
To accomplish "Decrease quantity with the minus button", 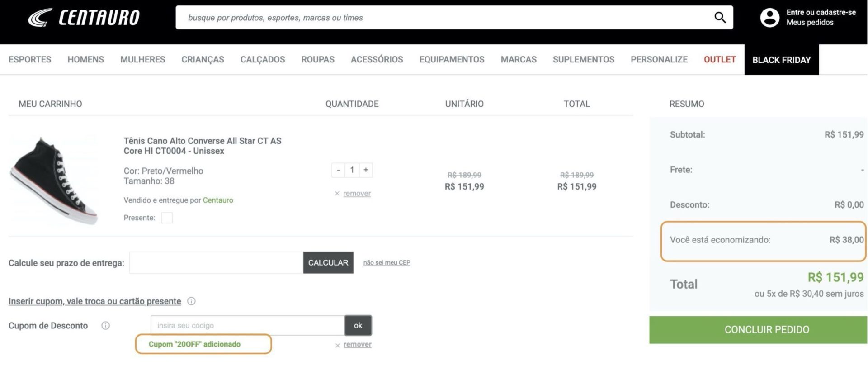I will pos(338,170).
